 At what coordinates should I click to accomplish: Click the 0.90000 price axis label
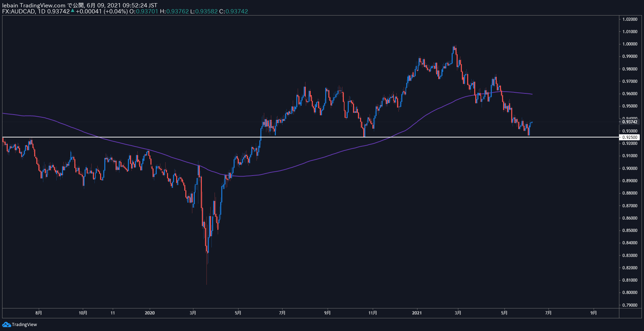click(630, 168)
